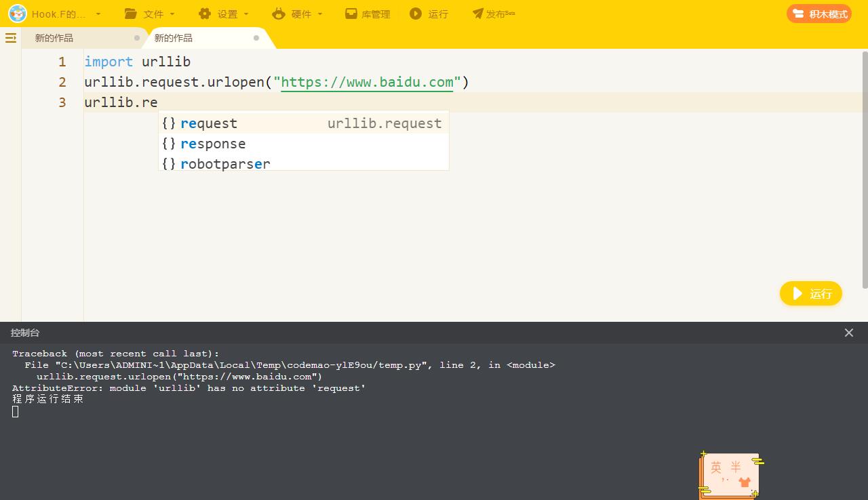Toggle the sidebar list icon at left
This screenshot has width=868, height=500.
[11, 38]
